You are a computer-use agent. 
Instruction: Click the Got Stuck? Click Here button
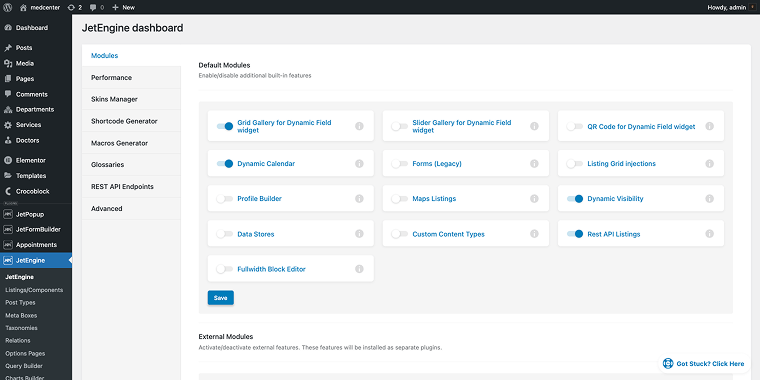pos(704,364)
